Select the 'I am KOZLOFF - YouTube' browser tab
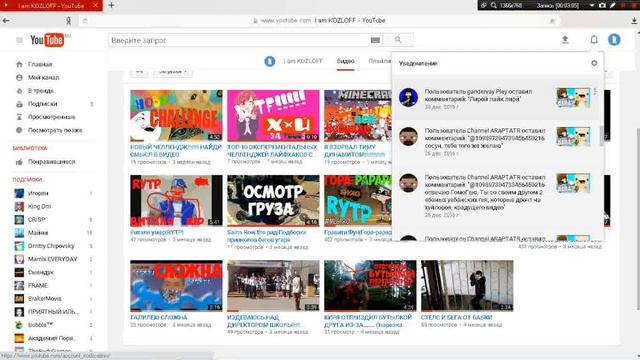The width and height of the screenshot is (640, 360). (51, 5)
